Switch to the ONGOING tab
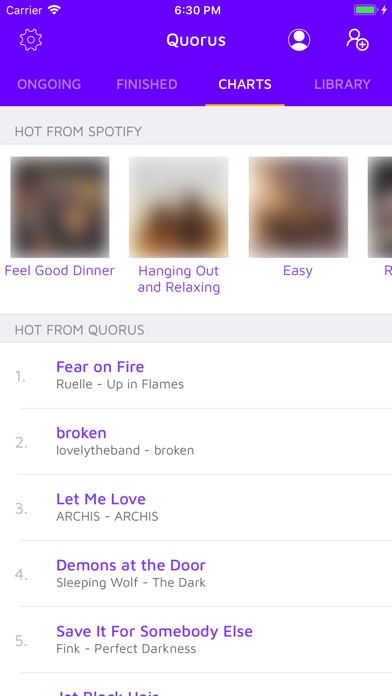 (49, 84)
